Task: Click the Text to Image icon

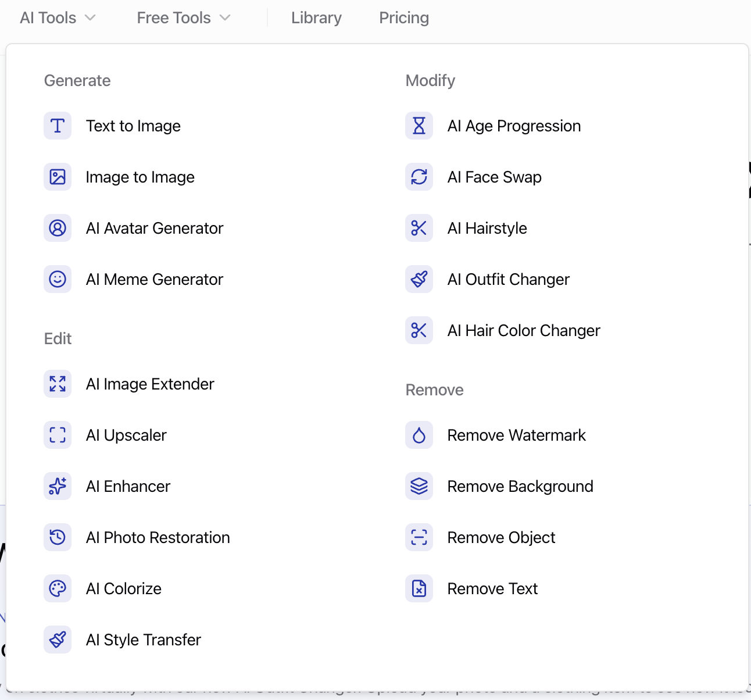Action: 58,126
